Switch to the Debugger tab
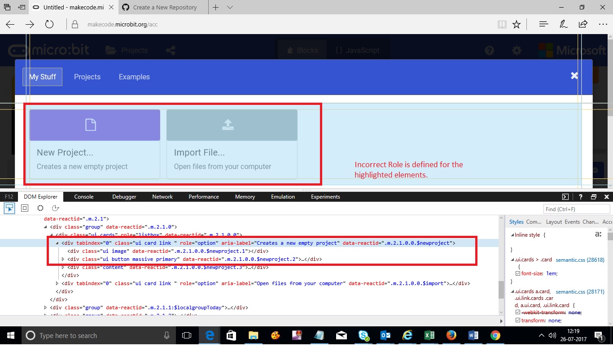Screen dimensions: 613x364 124,197
